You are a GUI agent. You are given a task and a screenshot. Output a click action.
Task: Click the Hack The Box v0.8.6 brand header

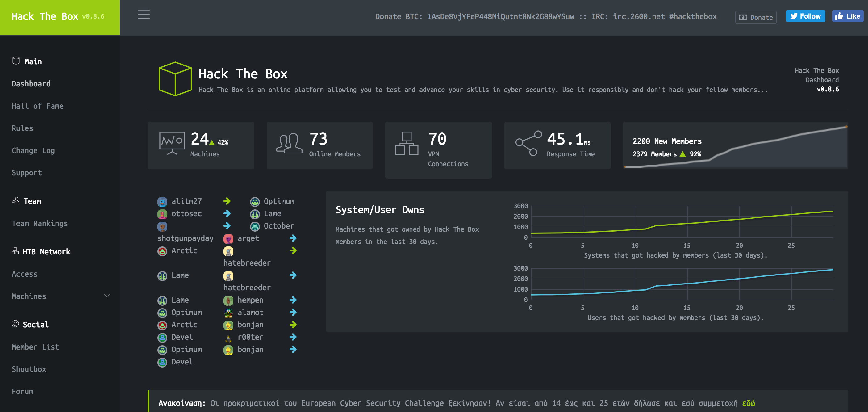click(x=60, y=17)
